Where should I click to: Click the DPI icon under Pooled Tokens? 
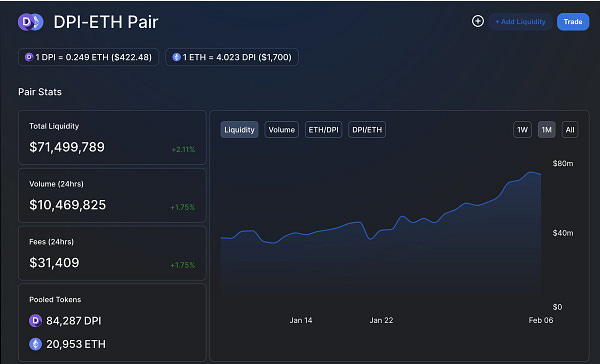(x=35, y=320)
